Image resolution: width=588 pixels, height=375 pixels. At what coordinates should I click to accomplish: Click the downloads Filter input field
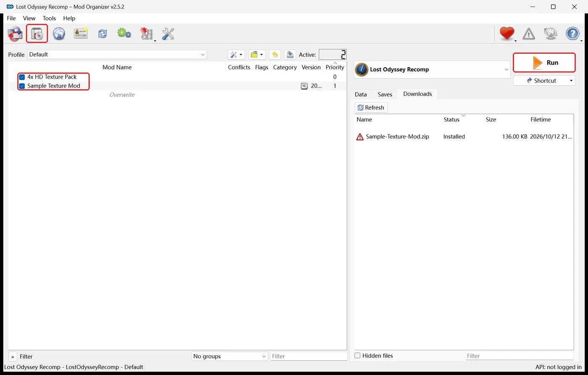tap(520, 356)
